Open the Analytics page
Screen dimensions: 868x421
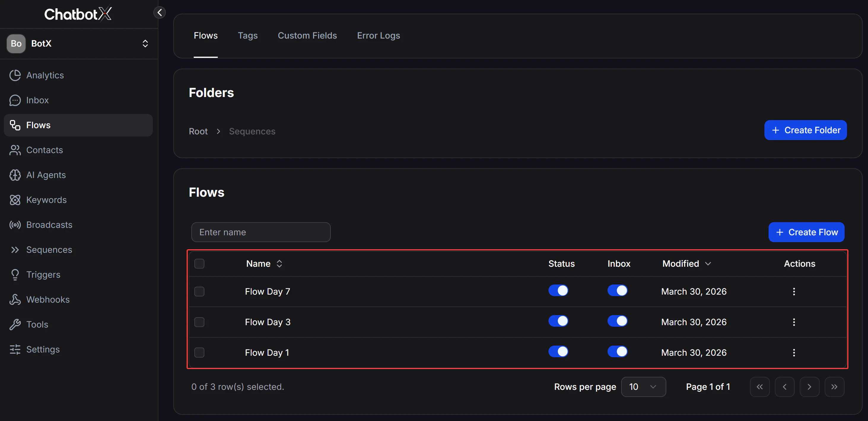pos(78,75)
